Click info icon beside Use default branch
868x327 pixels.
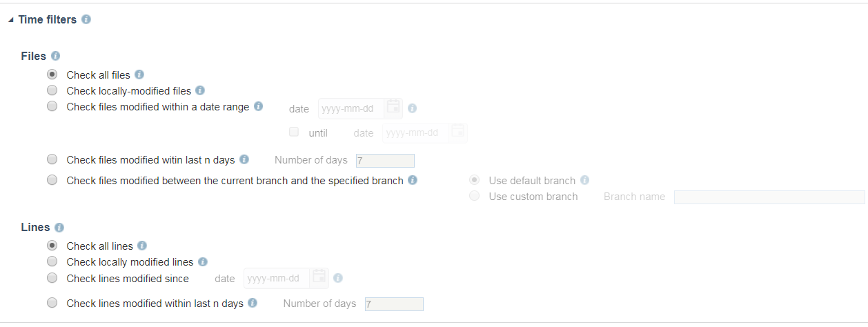point(584,180)
